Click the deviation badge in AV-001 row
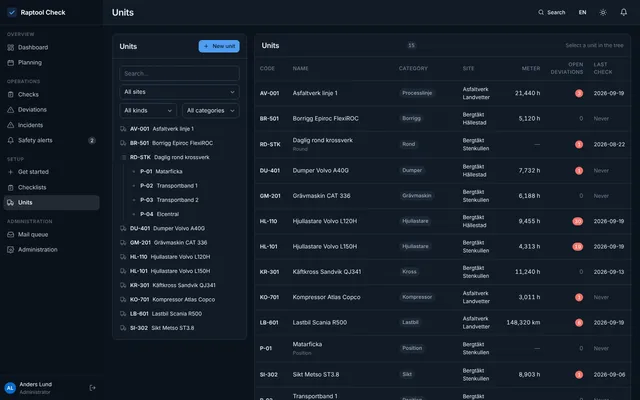Screen dimensions: 640x400 (579, 93)
